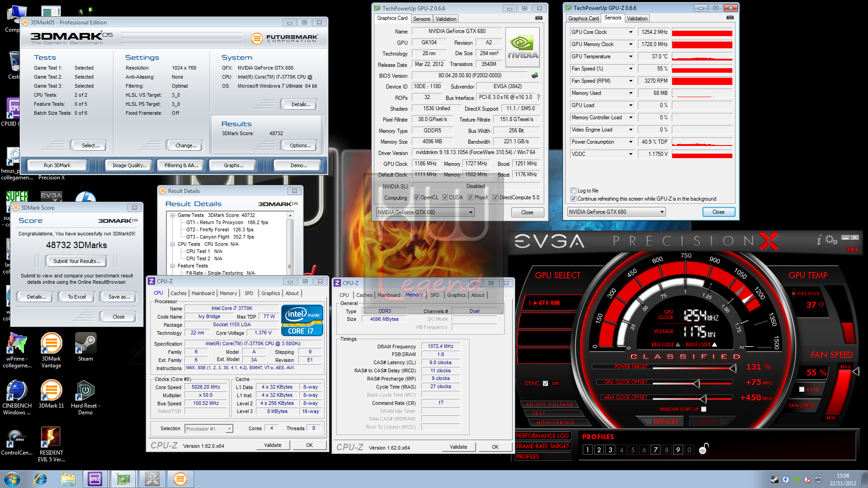Screen dimensions: 868x488
Task: Toggle the PhysX checkbox in GPU-Z
Action: [x=470, y=197]
